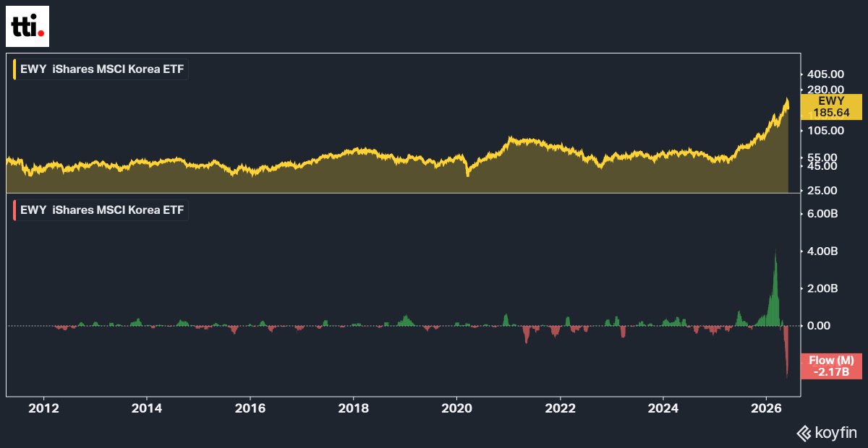
Task: Click the tti logo in the top corner
Action: coord(28,27)
